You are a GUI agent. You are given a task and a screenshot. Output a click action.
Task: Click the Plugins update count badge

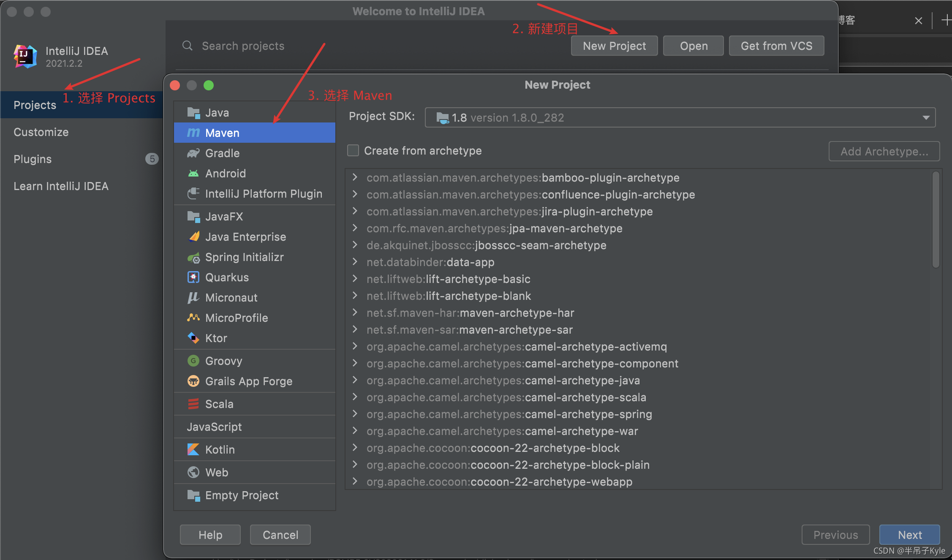152,159
